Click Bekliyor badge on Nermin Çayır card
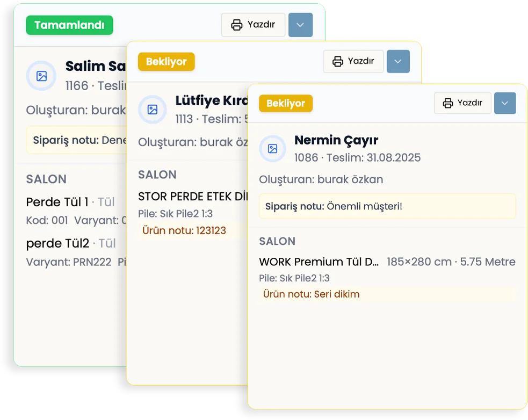This screenshot has width=528, height=420. point(286,103)
